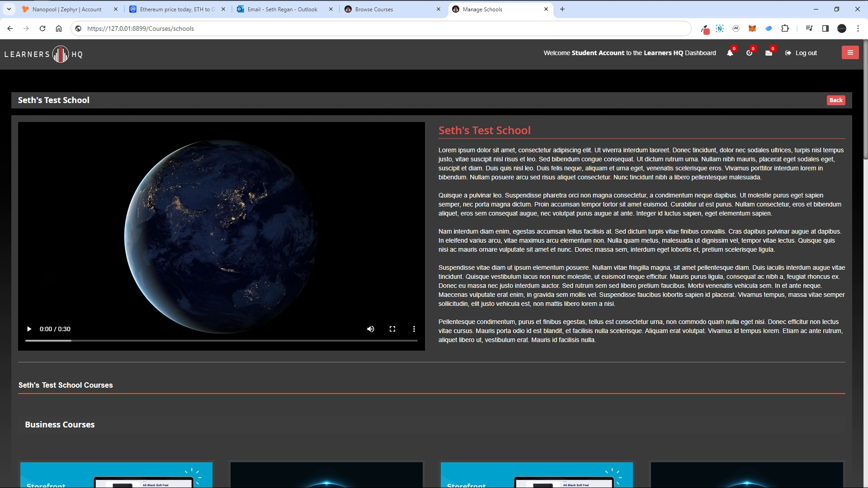Open the browser tab search dropdown
Screen dimensions: 868x488
(9, 9)
